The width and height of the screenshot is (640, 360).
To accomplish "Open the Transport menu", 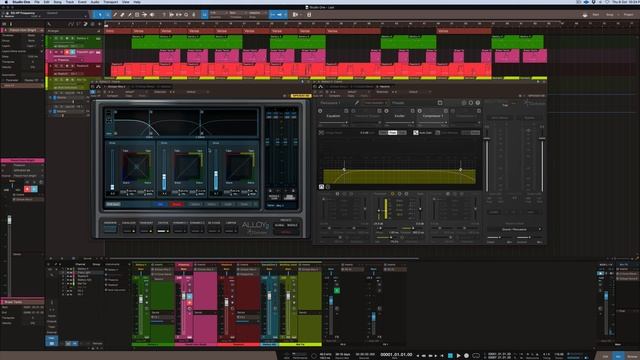I will (x=111, y=2).
